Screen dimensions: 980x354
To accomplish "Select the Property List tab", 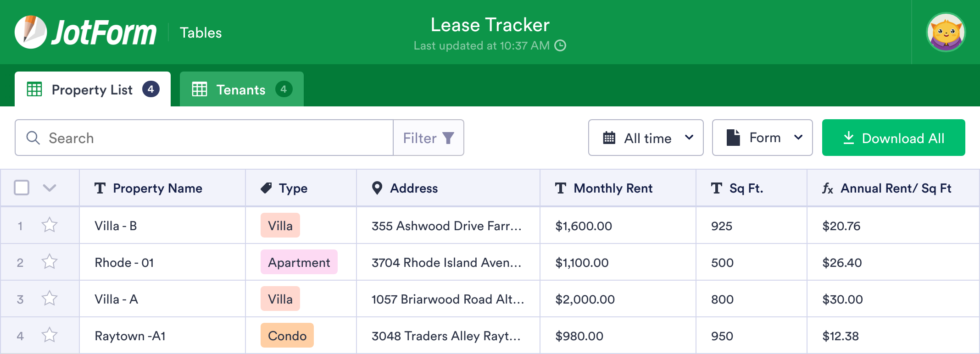I will coord(92,89).
